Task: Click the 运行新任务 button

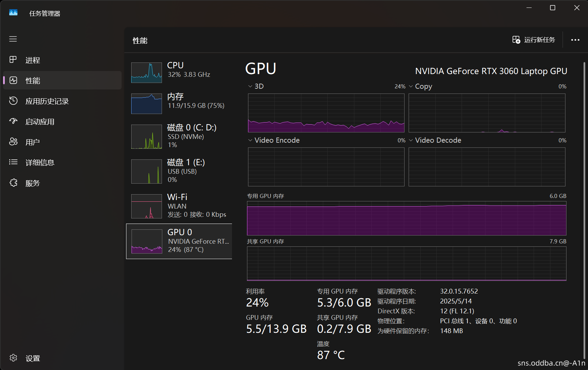Action: pos(534,40)
